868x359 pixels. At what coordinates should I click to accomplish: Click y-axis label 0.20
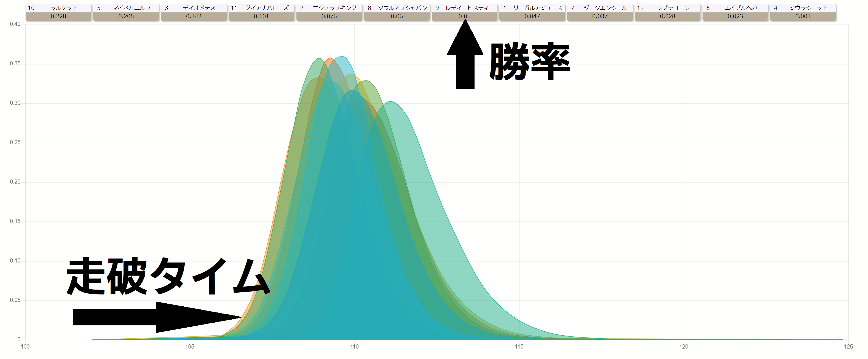click(15, 182)
